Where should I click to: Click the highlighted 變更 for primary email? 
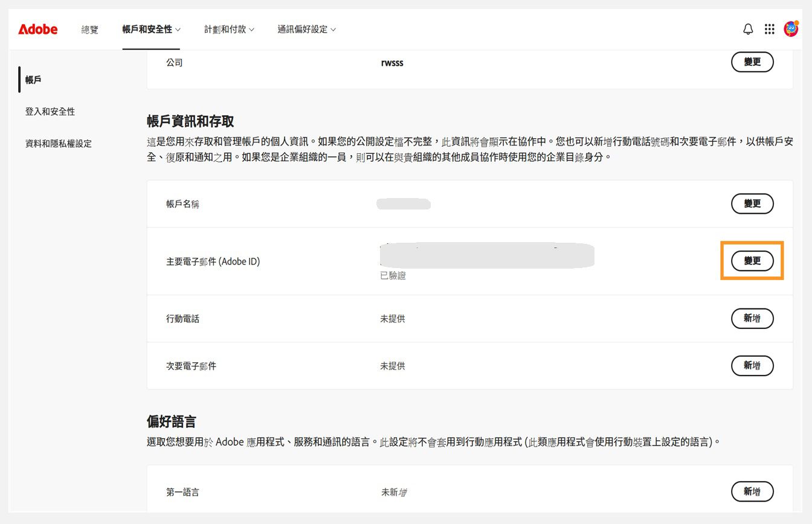(752, 261)
